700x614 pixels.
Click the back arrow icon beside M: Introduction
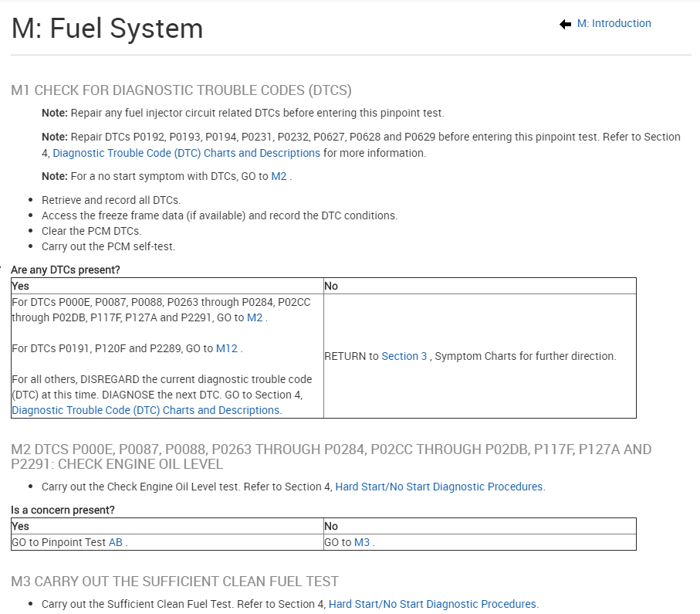(x=565, y=24)
